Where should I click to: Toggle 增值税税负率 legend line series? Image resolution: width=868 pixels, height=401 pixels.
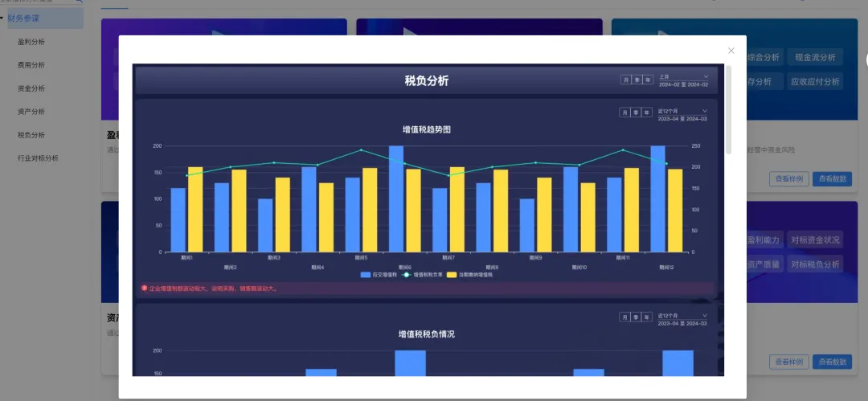click(422, 275)
